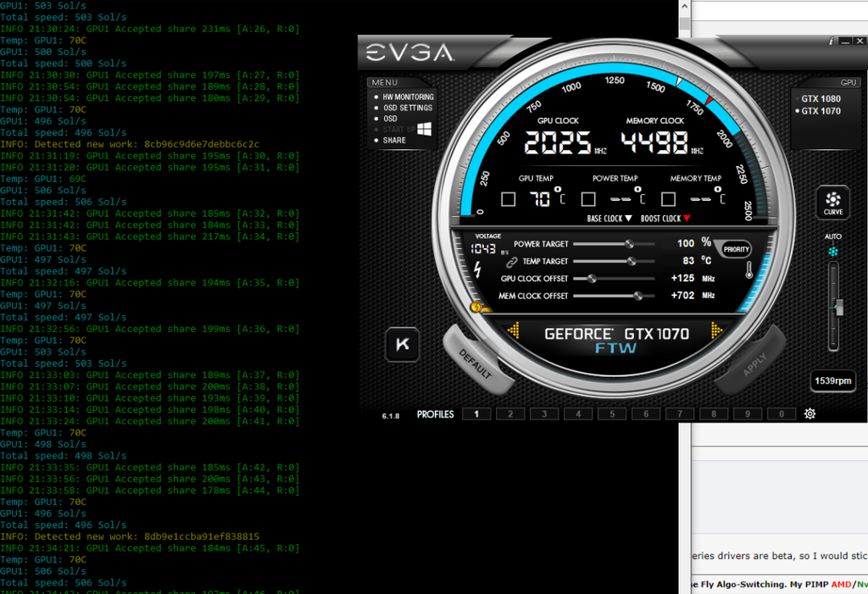Image resolution: width=868 pixels, height=594 pixels.
Task: Click the 83 temp target value
Action: pos(688,261)
